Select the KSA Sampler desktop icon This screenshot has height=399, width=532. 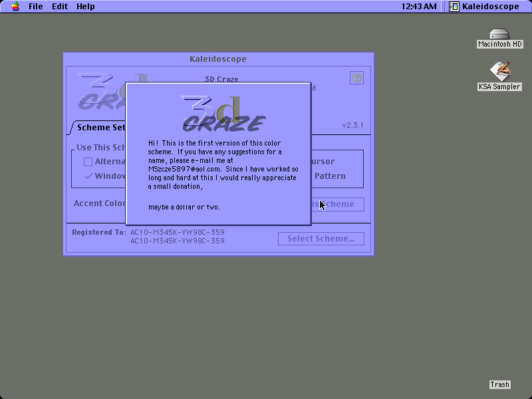point(500,72)
